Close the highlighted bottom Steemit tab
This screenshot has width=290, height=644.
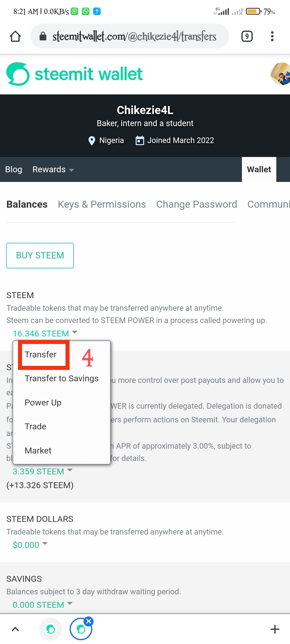pos(89,621)
